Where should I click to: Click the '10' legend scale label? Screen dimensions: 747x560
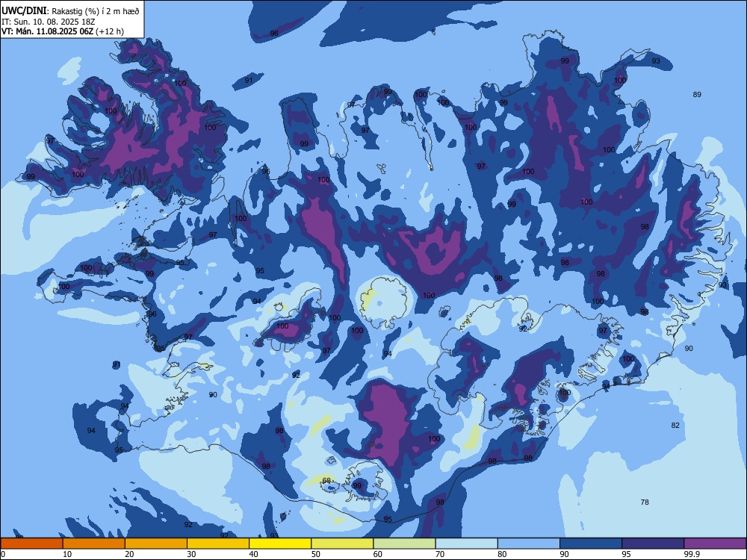[x=67, y=554]
